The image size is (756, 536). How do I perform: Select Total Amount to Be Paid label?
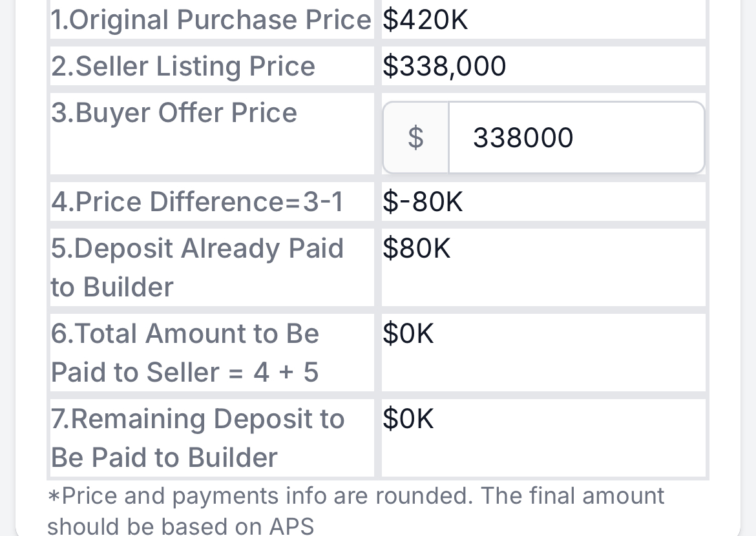[x=185, y=353]
